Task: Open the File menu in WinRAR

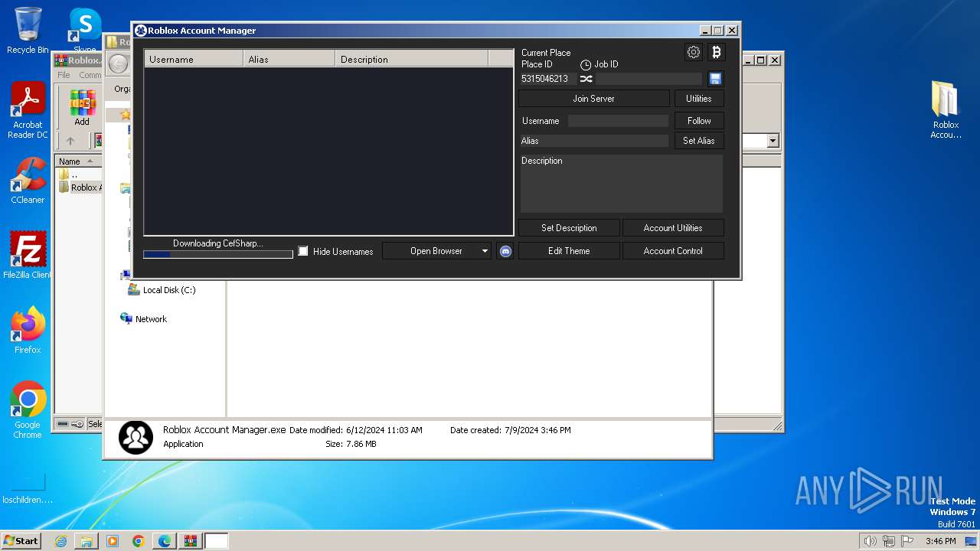Action: coord(64,75)
